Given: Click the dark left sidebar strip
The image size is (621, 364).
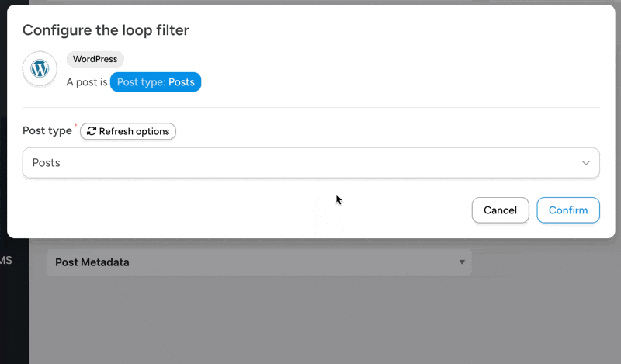Looking at the screenshot, I should (14, 310).
